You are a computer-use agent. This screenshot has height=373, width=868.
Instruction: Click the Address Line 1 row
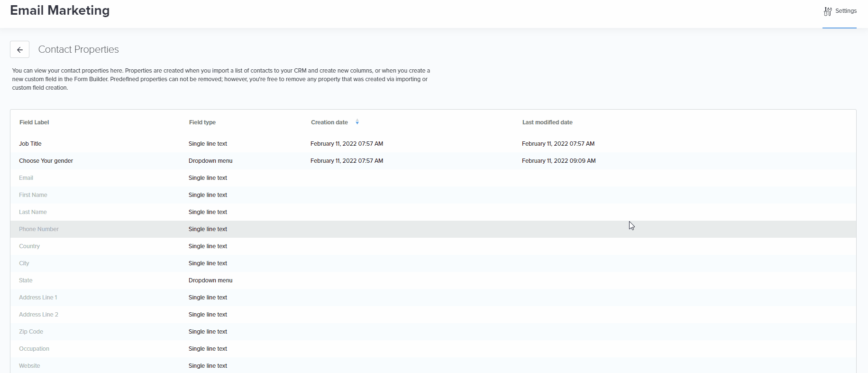point(38,298)
